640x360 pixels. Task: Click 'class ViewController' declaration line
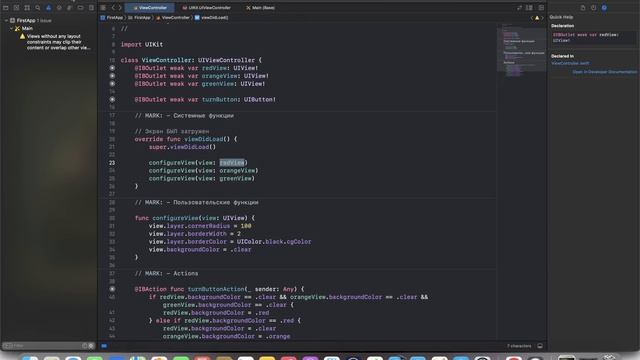(191, 60)
